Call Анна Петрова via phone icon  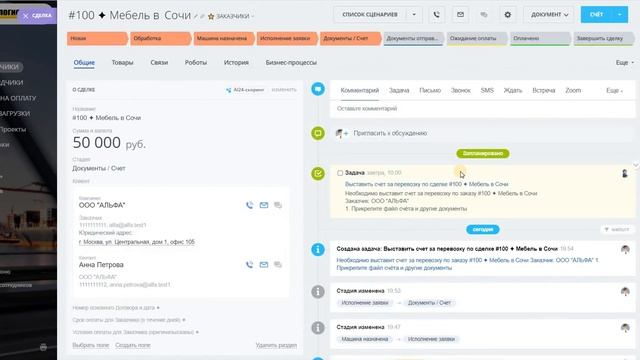[x=249, y=264]
